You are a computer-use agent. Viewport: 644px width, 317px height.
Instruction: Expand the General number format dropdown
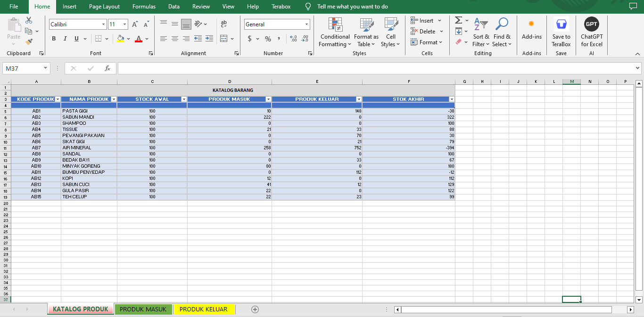point(307,24)
